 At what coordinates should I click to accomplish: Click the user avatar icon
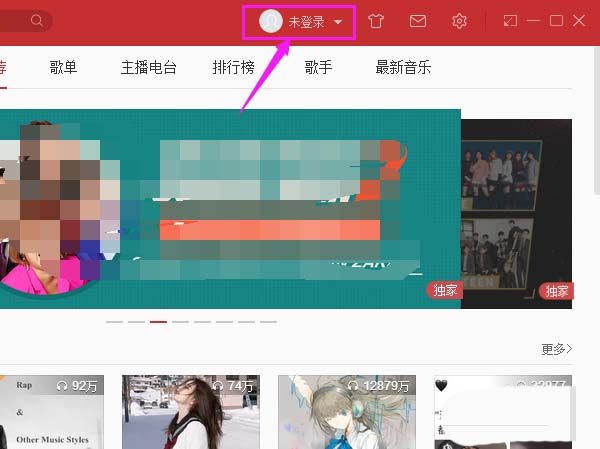coord(271,21)
